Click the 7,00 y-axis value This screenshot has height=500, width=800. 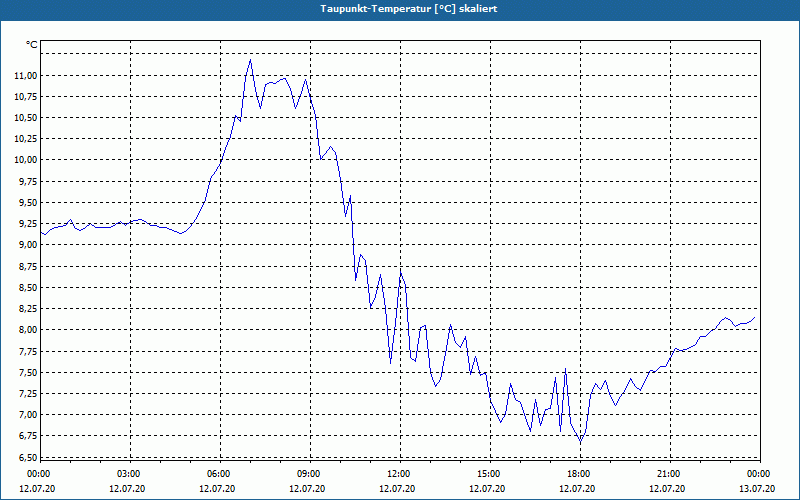point(28,415)
